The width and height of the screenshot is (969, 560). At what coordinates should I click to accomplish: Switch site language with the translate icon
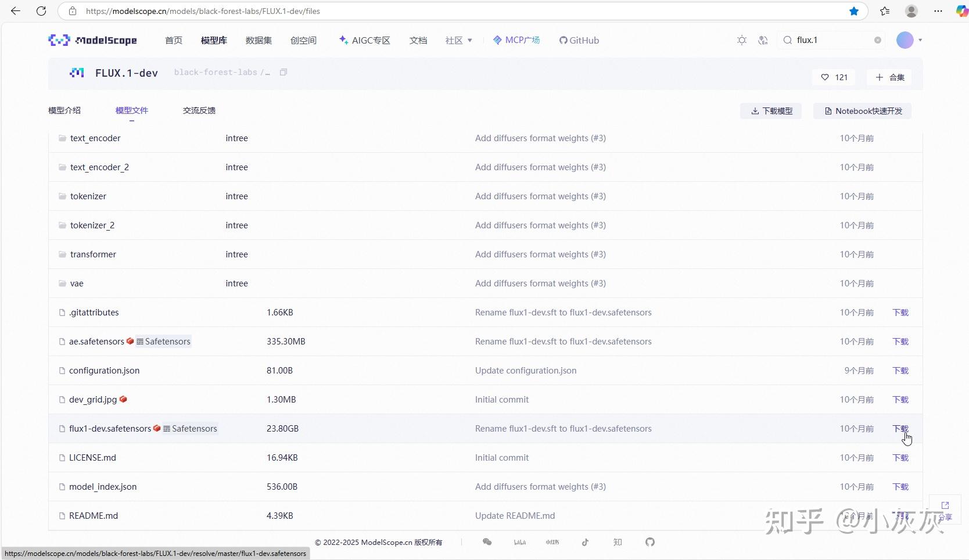click(x=763, y=40)
